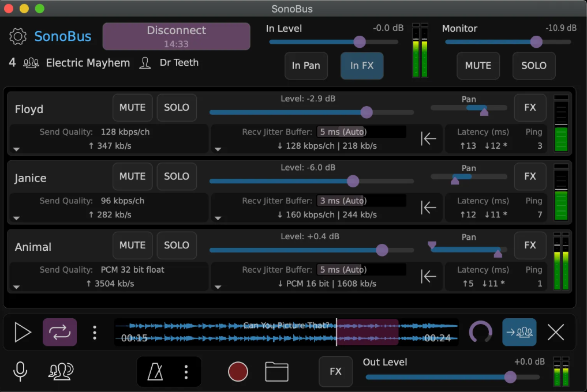This screenshot has width=587, height=392.
Task: Solo Janice's channel
Action: pos(177,176)
